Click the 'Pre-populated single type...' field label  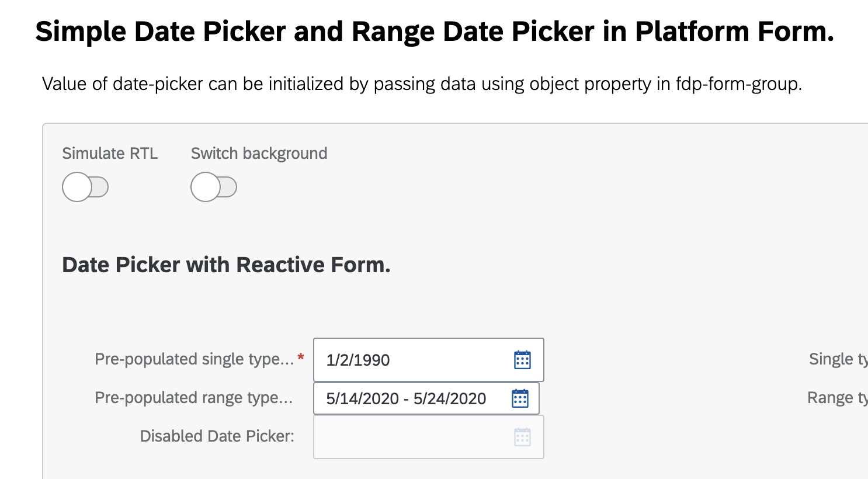tap(196, 359)
